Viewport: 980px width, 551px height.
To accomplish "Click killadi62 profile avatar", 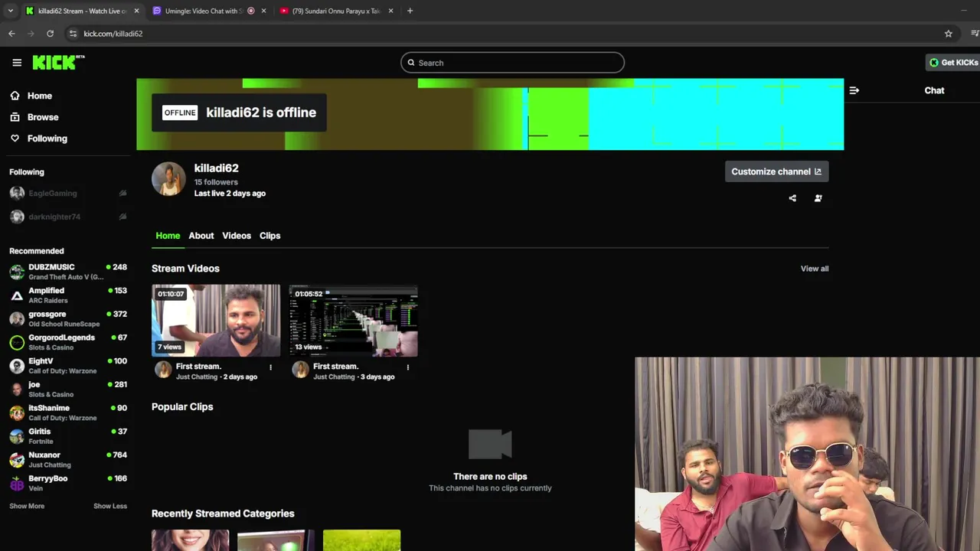I will (x=168, y=180).
